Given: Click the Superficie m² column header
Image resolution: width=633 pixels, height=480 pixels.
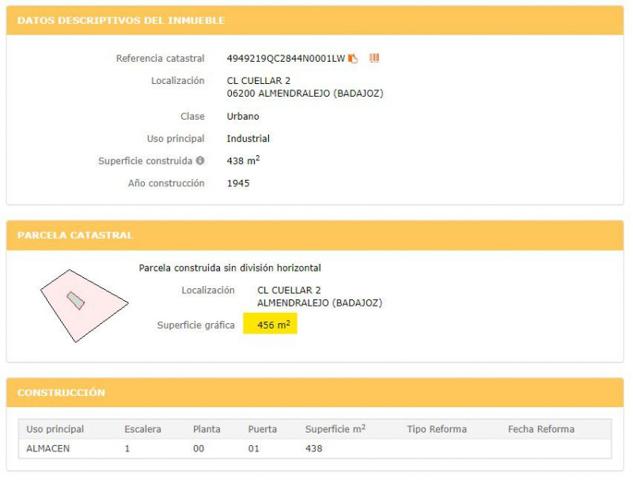Looking at the screenshot, I should [x=335, y=429].
